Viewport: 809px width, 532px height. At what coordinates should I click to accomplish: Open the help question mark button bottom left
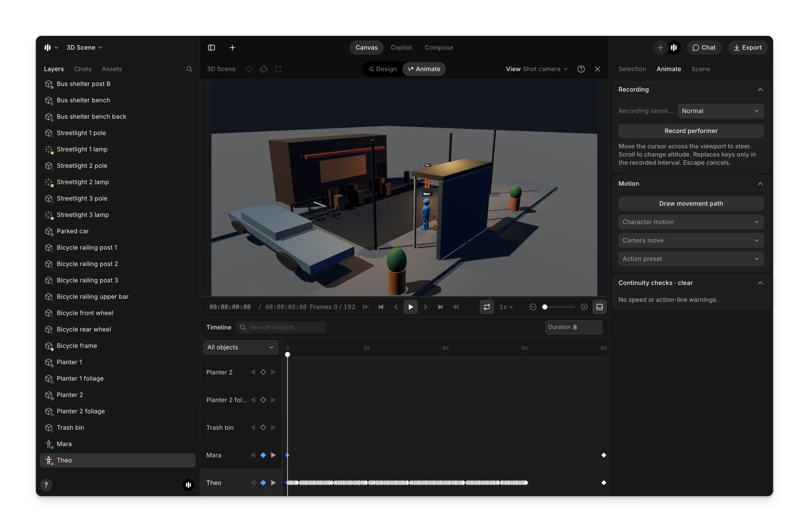click(x=46, y=485)
